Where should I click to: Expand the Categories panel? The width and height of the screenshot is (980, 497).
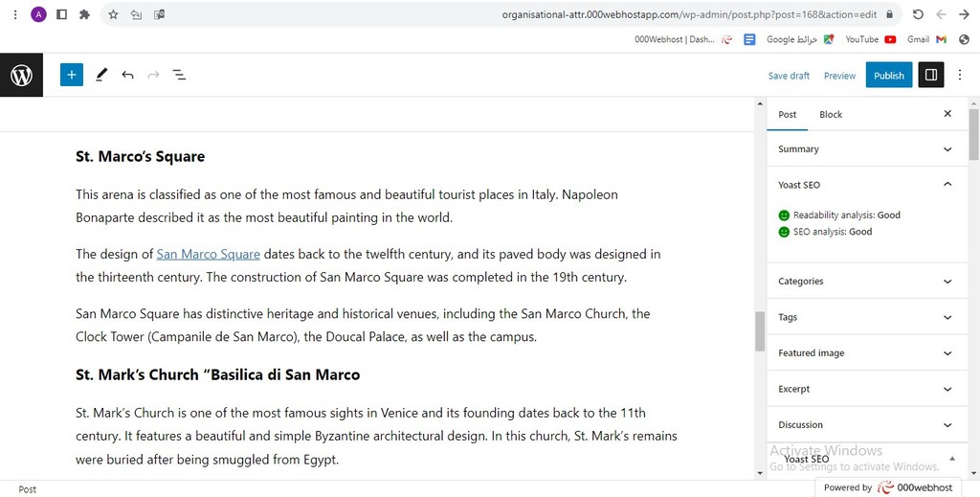pyautogui.click(x=867, y=282)
